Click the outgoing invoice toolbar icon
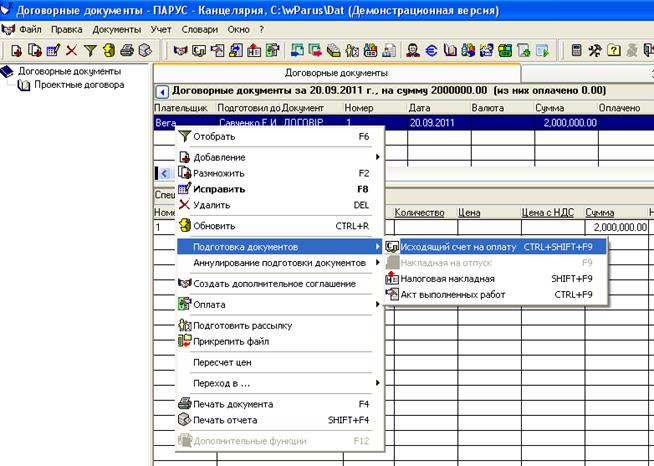 tap(199, 50)
